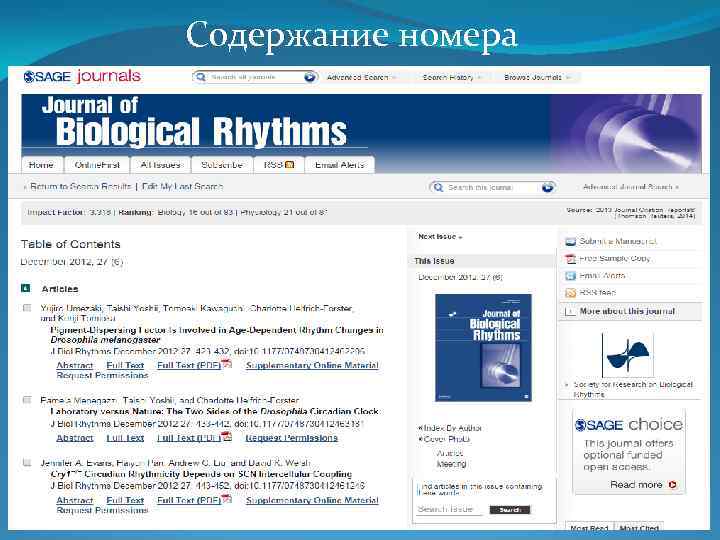Click Submit a Manuscript link

[618, 241]
